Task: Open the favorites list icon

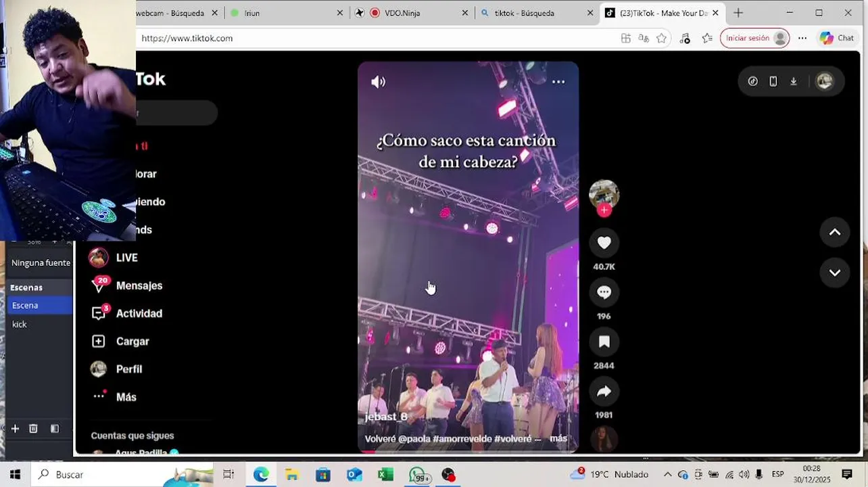Action: point(707,39)
